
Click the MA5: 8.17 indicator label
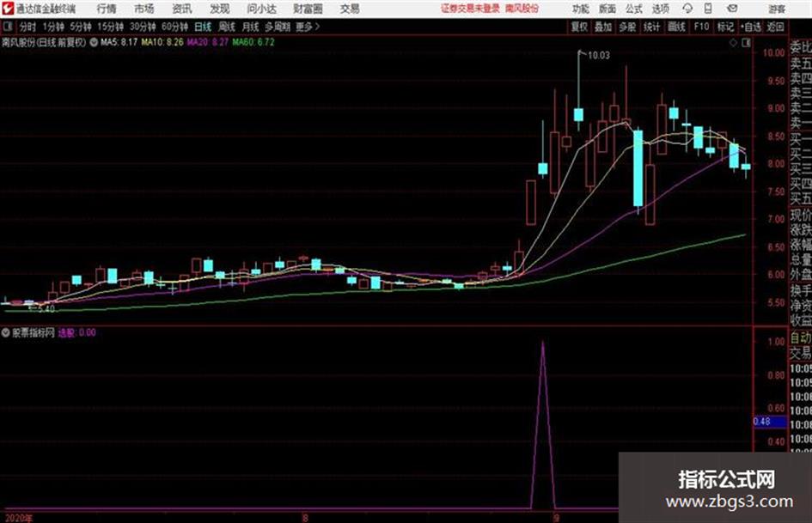pyautogui.click(x=119, y=42)
